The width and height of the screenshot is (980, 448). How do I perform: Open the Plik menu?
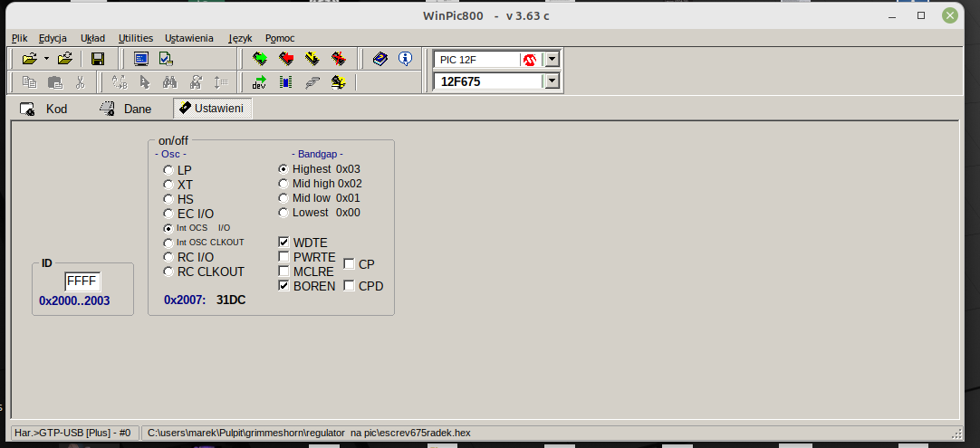click(19, 38)
